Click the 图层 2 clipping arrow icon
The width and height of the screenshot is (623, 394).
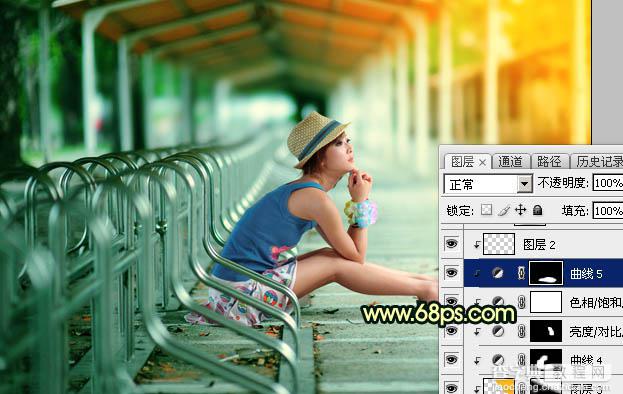coord(477,245)
